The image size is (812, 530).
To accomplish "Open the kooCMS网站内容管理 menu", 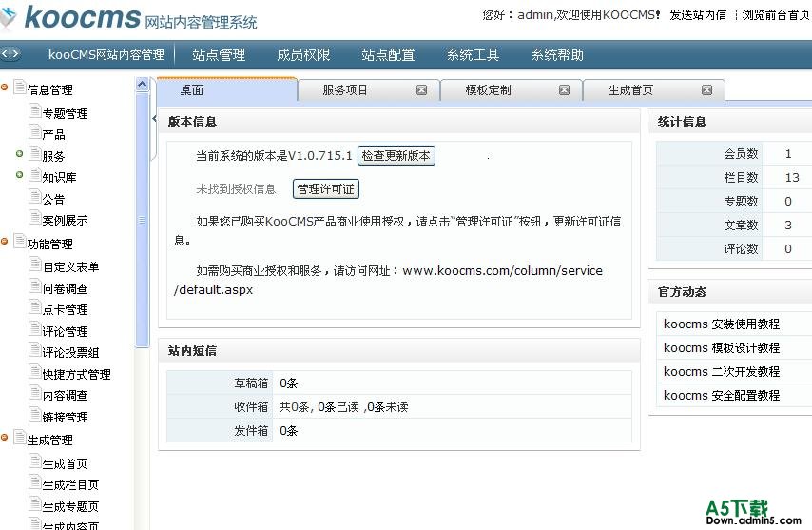I will [x=106, y=54].
